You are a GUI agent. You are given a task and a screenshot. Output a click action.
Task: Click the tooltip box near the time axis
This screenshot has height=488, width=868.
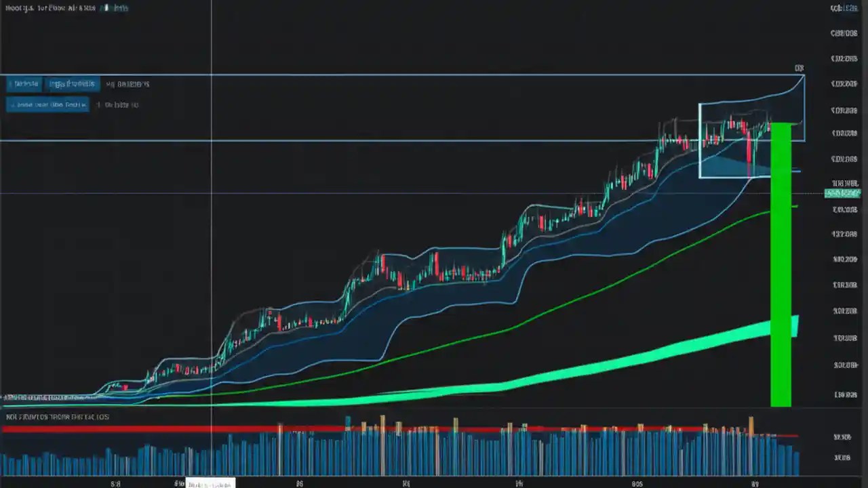[x=210, y=483]
